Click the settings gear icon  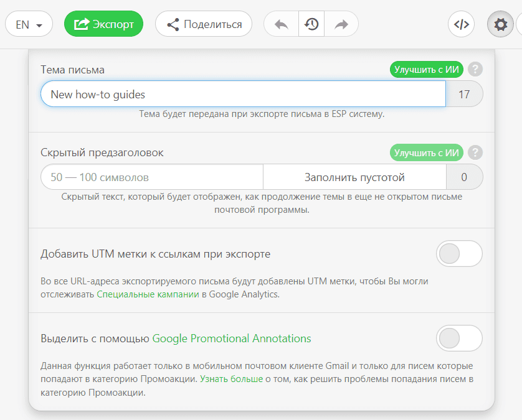click(500, 24)
